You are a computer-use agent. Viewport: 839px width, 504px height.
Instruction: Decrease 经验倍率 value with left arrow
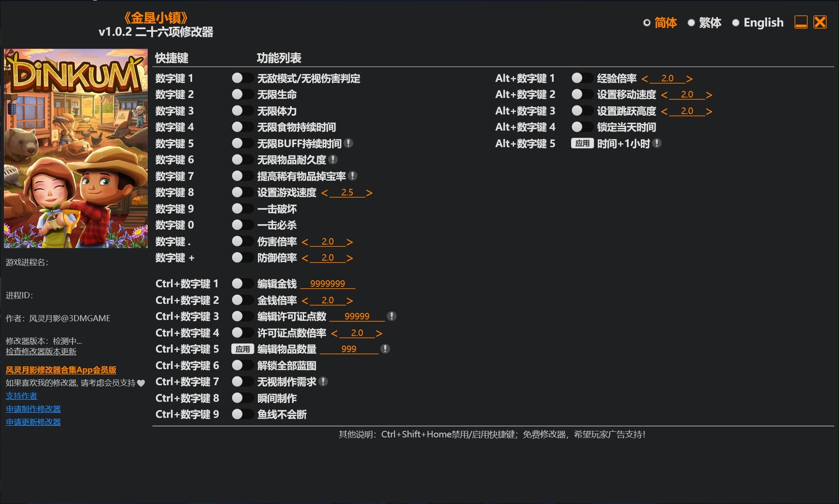(646, 78)
